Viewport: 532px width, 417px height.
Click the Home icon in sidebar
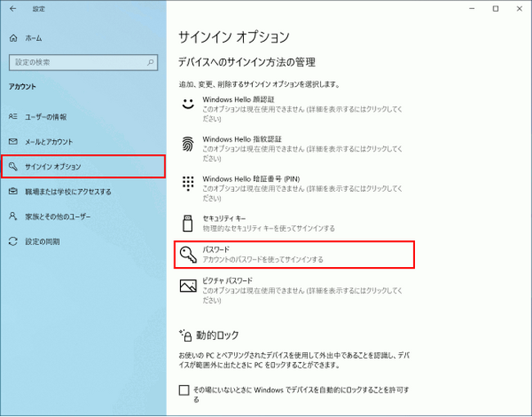pyautogui.click(x=12, y=39)
